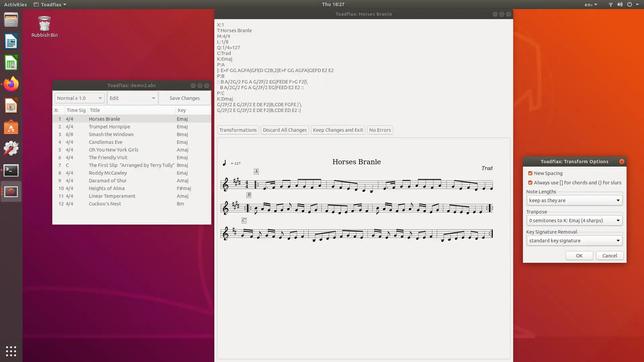Click the Transformations button in toolbar
The width and height of the screenshot is (644, 362).
(x=238, y=130)
